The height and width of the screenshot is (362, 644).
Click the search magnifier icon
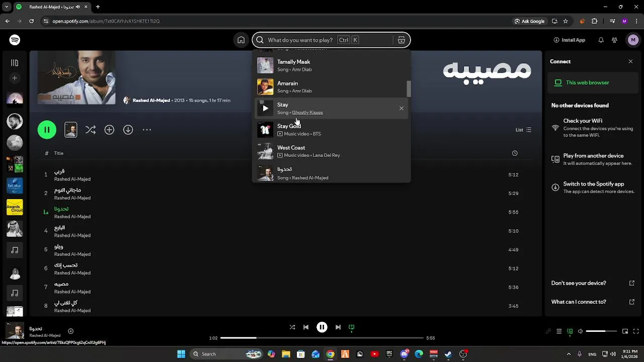click(x=260, y=40)
